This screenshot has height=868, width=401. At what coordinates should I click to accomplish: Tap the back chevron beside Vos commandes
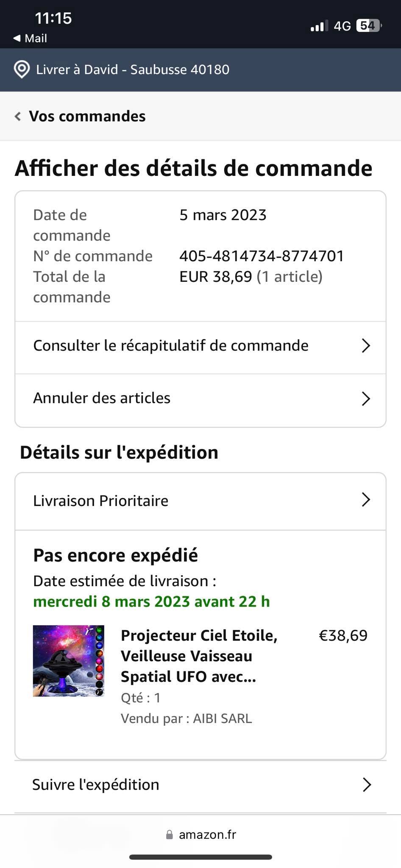[18, 116]
